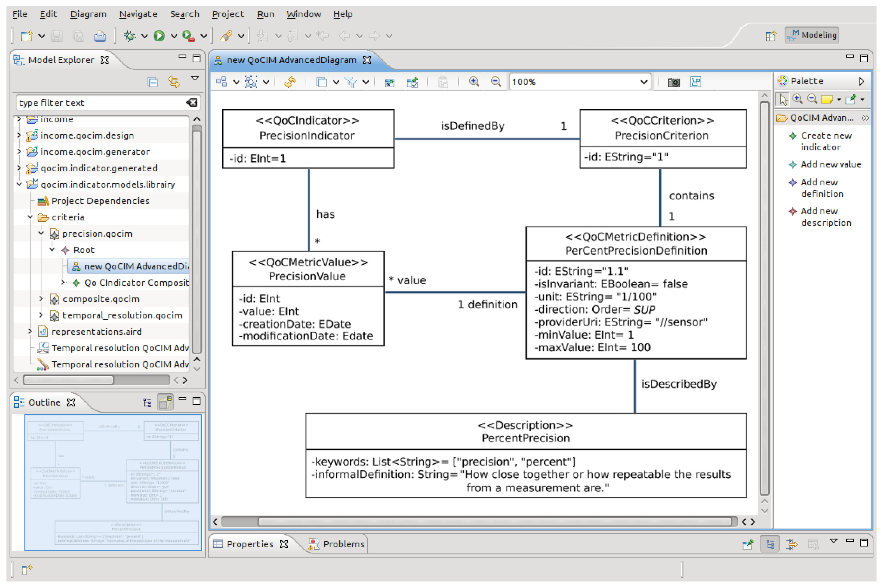
Task: Click Collapse All in Model Explorer
Action: (x=152, y=82)
